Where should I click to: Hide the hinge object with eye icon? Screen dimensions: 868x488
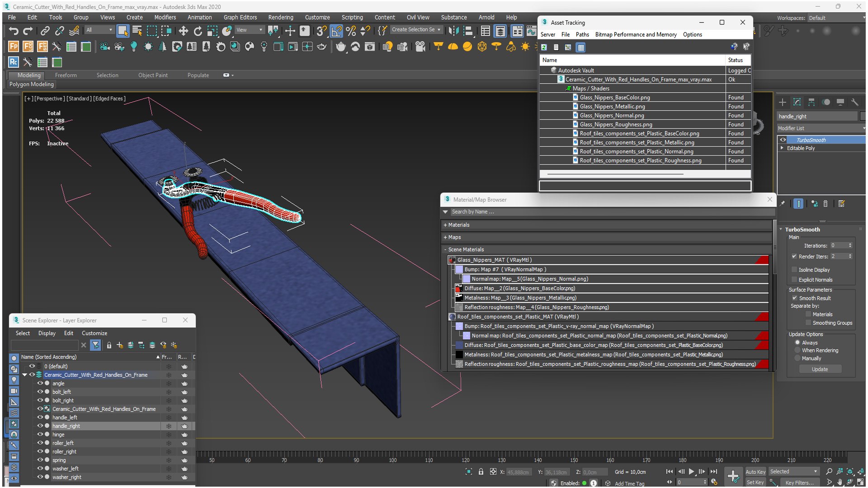[x=40, y=435]
